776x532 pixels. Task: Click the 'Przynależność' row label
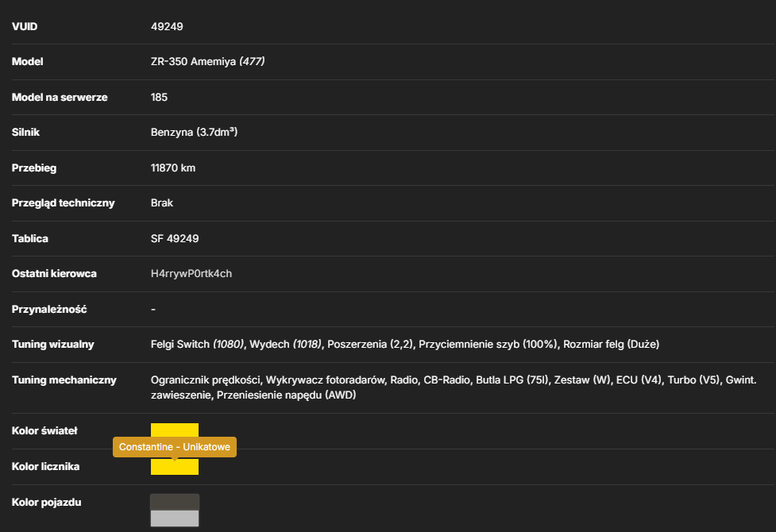(49, 310)
